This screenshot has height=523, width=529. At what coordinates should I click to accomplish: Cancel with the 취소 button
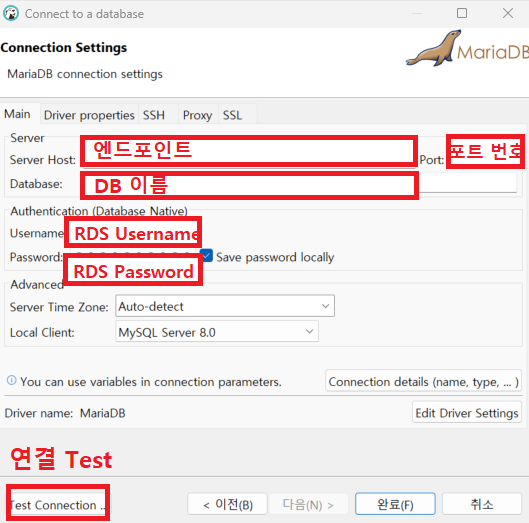[x=482, y=504]
